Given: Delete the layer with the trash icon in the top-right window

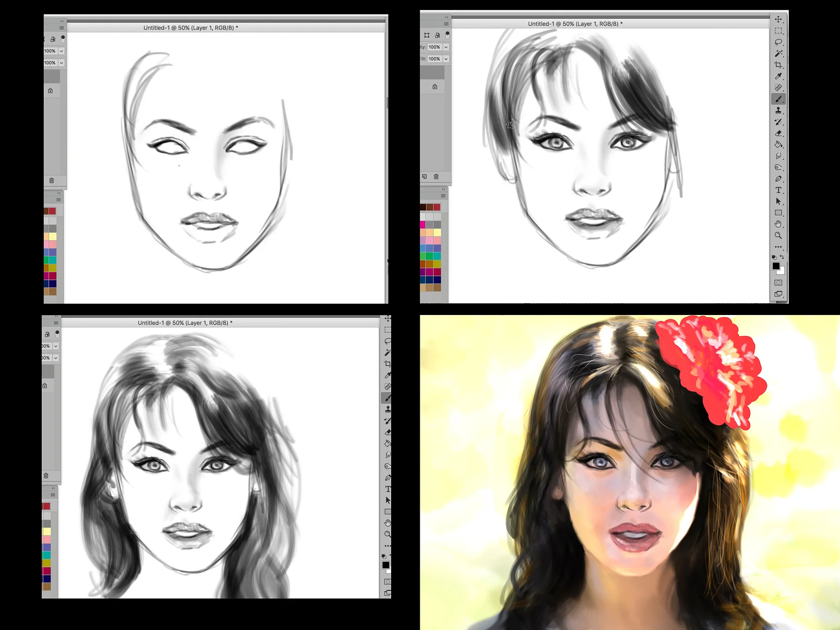Looking at the screenshot, I should coord(436,176).
